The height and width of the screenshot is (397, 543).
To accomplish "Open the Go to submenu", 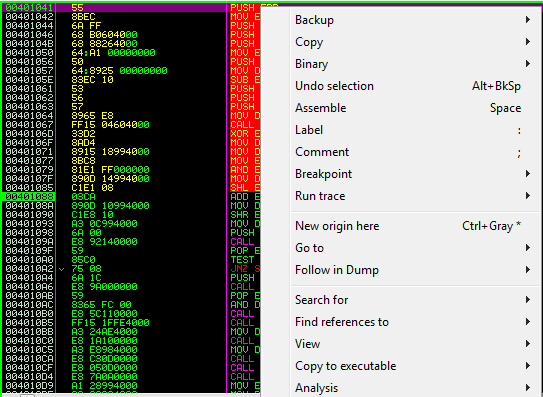I will pos(414,248).
